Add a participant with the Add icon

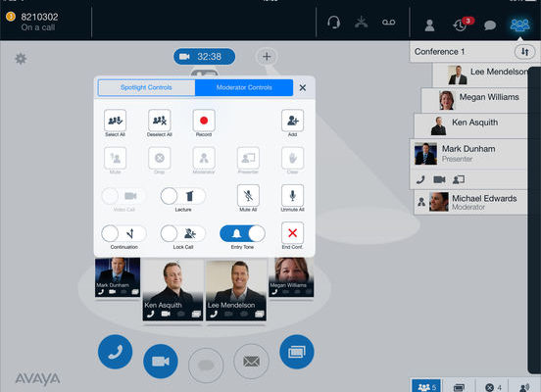(x=292, y=121)
